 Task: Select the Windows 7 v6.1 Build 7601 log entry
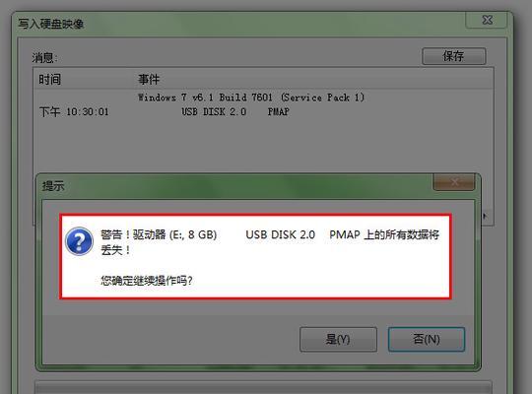(x=251, y=98)
